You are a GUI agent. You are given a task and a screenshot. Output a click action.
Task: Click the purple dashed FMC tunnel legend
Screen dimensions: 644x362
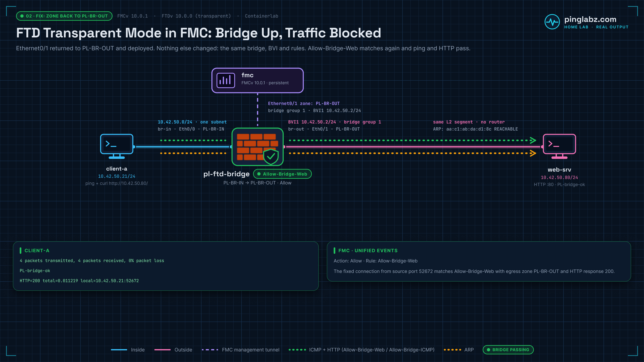click(x=210, y=350)
